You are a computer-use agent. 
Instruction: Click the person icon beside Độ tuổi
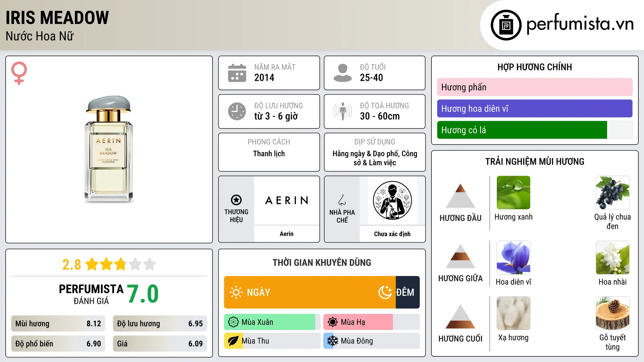click(x=342, y=73)
